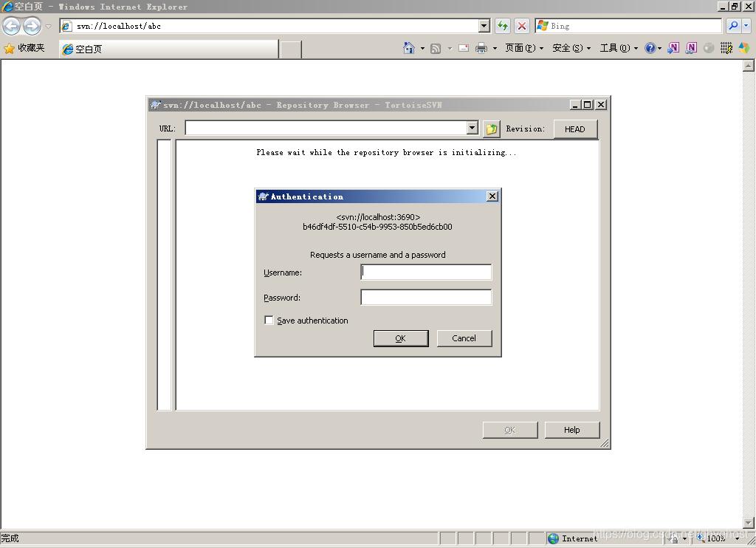Click the Authentication dialog tortoise icon

coord(264,196)
